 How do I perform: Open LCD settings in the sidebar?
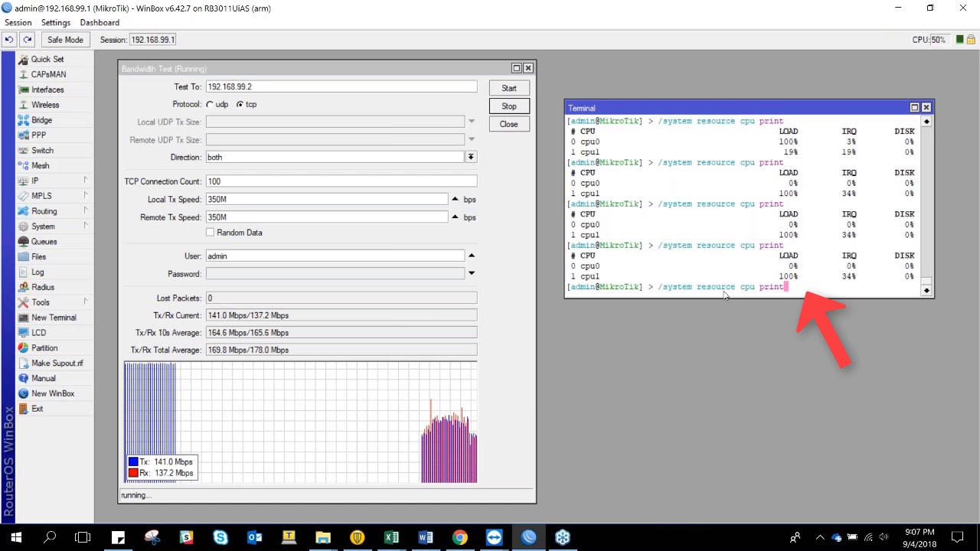pos(38,333)
